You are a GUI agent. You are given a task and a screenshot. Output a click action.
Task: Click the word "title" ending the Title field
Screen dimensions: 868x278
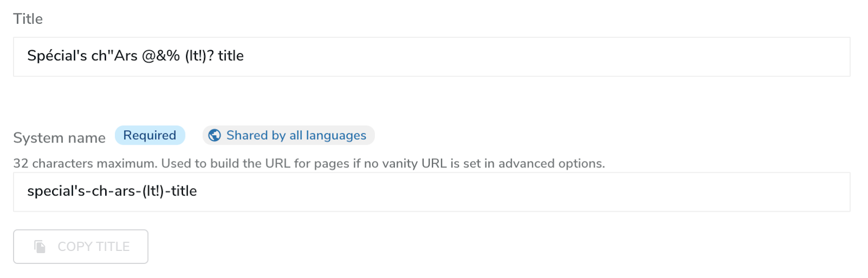click(231, 56)
